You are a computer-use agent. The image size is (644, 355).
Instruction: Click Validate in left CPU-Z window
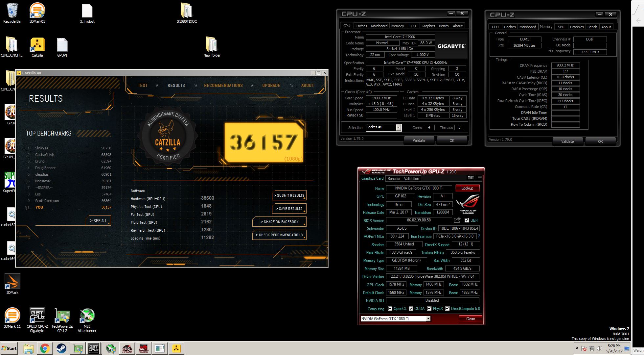pos(419,140)
